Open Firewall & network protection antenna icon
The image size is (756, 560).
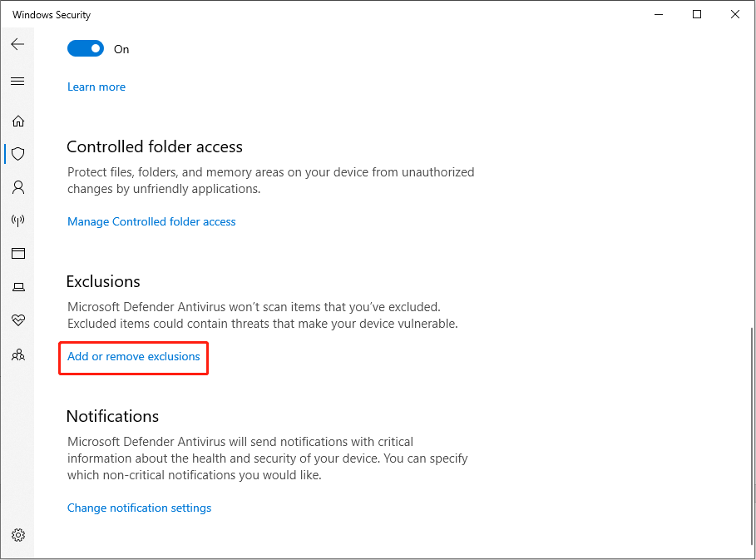point(18,221)
